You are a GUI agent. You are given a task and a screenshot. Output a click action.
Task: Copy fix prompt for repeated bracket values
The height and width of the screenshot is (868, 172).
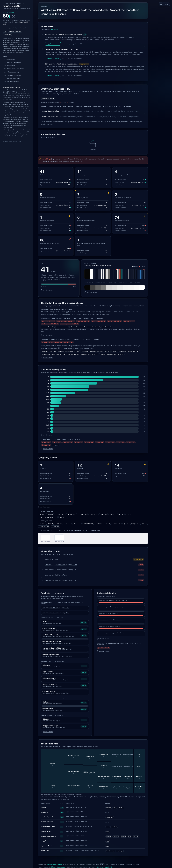coord(53,75)
